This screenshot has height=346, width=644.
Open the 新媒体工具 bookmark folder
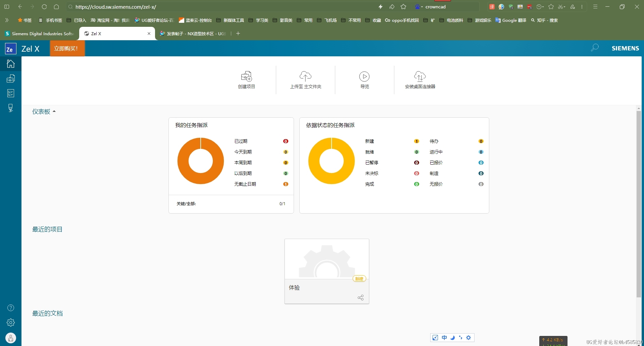tap(230, 20)
